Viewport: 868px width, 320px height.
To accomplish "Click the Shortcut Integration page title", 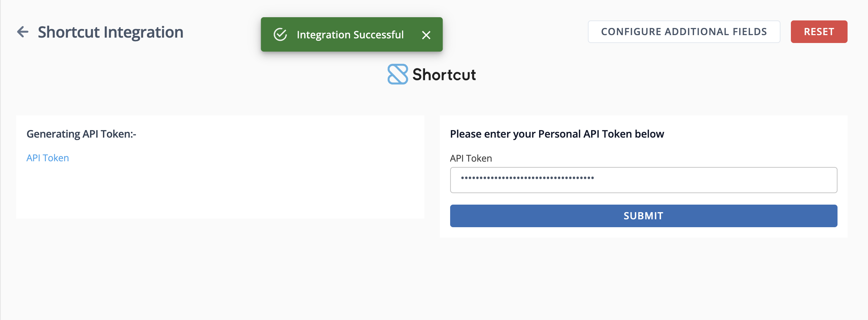I will pos(110,32).
